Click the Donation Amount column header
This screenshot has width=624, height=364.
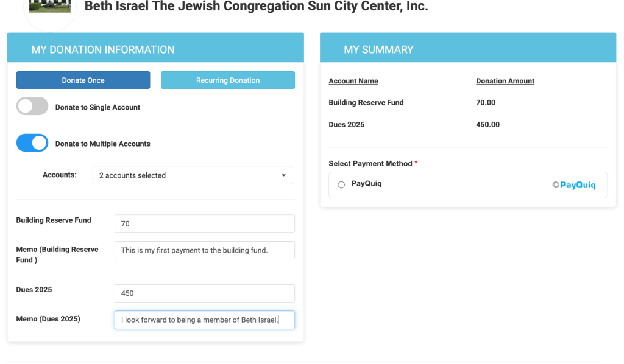[505, 81]
